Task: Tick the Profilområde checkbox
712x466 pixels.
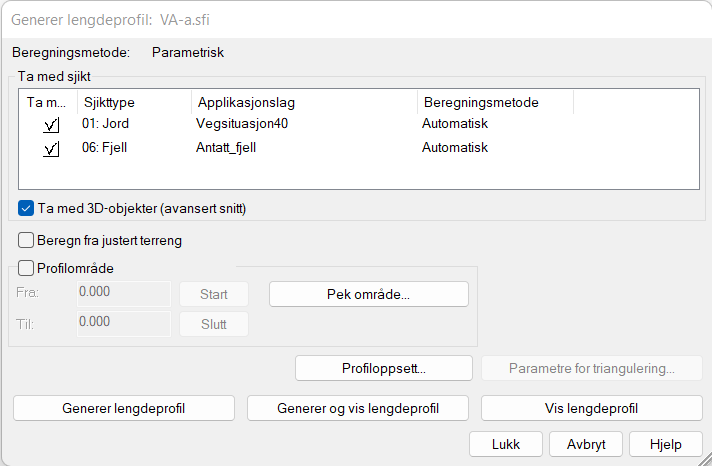Action: pyautogui.click(x=27, y=267)
